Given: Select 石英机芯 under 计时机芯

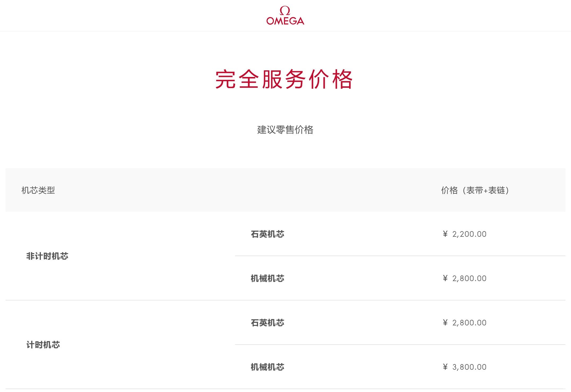Looking at the screenshot, I should [x=267, y=323].
